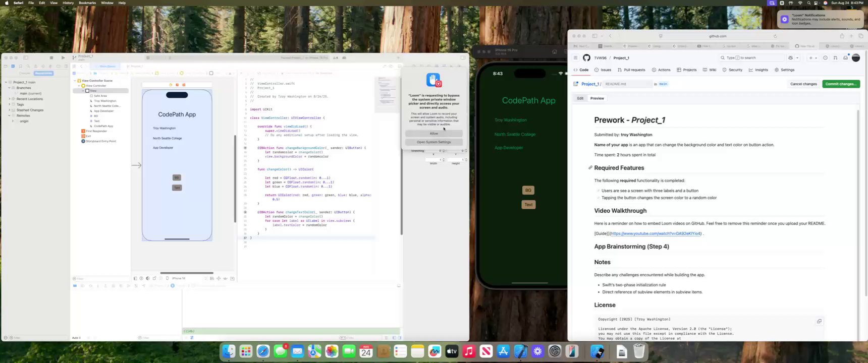Switch to the Edit tab in README editor
868x363 pixels.
click(580, 98)
